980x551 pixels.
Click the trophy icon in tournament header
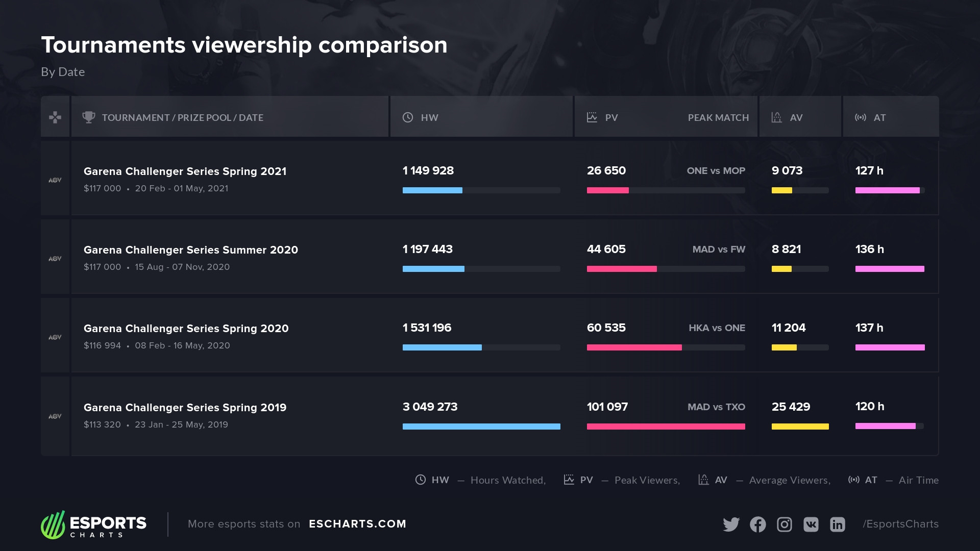click(89, 117)
